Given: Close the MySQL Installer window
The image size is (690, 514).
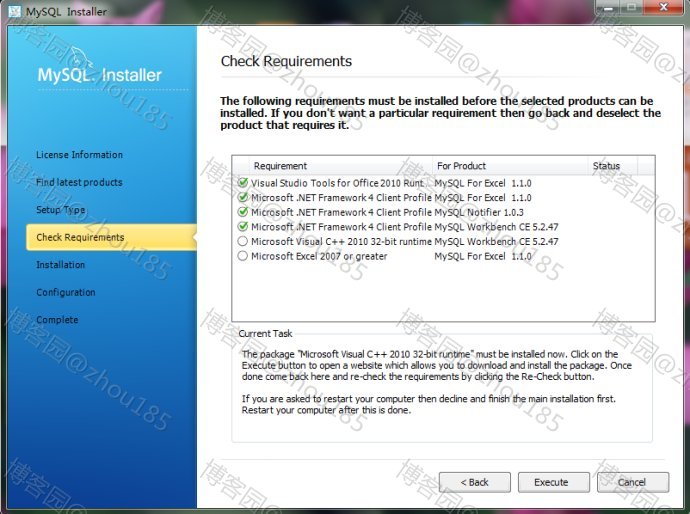Looking at the screenshot, I should pyautogui.click(x=664, y=7).
